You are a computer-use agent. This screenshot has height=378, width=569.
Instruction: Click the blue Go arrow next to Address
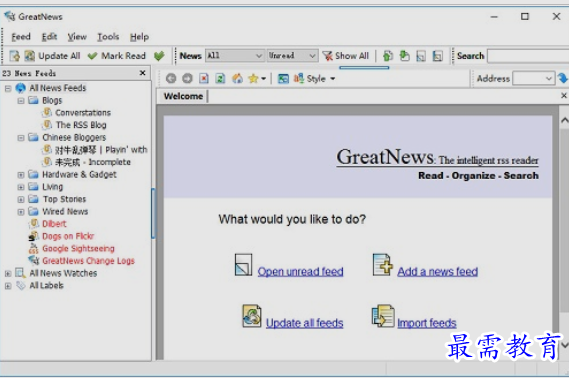pyautogui.click(x=563, y=78)
